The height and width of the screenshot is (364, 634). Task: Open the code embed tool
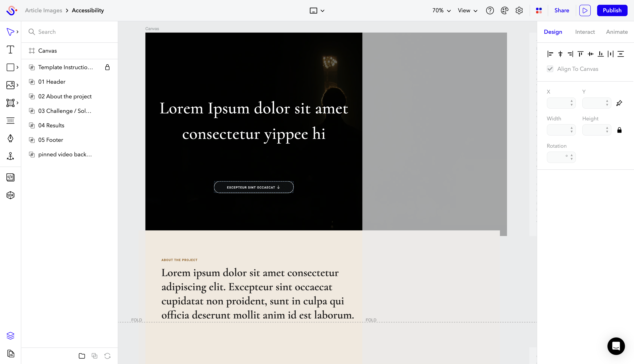pos(10,177)
